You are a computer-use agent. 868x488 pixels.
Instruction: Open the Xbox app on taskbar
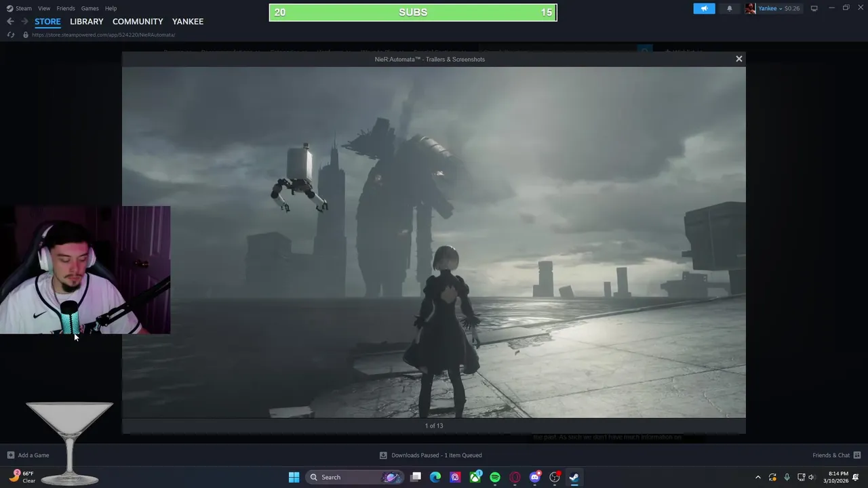click(475, 477)
